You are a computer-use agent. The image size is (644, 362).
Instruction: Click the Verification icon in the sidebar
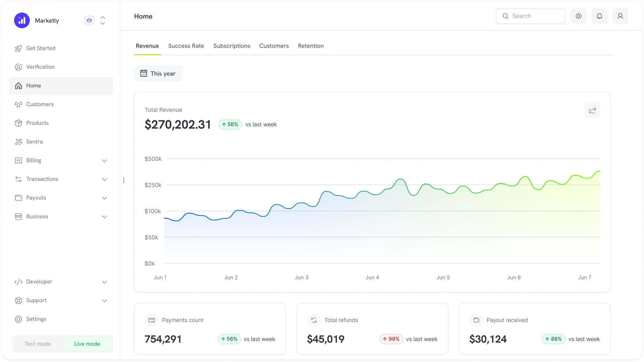tap(19, 67)
